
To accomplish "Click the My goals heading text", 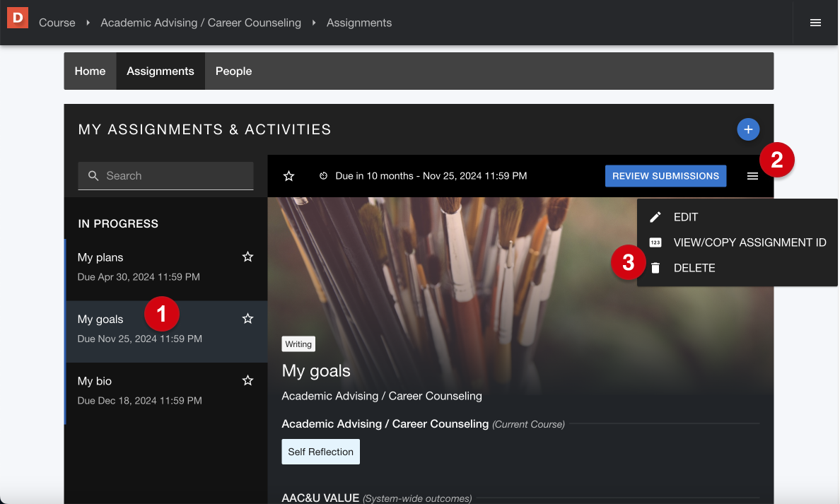I will 316,370.
